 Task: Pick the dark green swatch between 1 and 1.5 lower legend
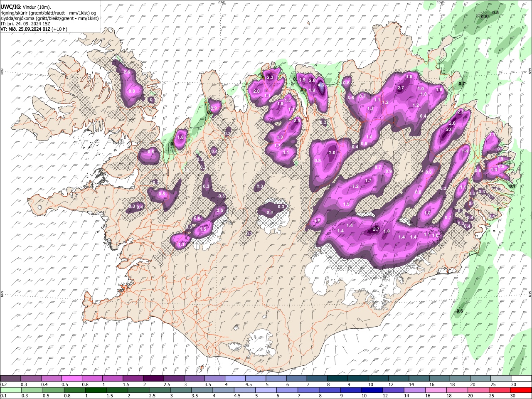click(95, 390)
